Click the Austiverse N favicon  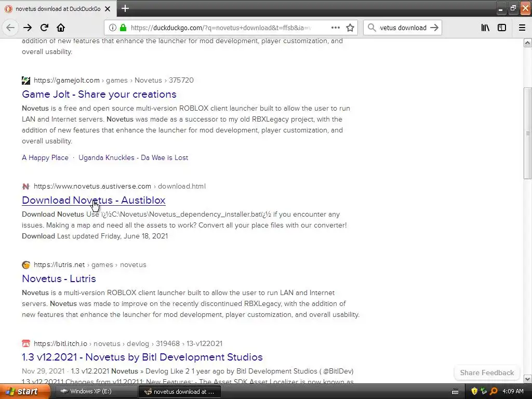pyautogui.click(x=26, y=187)
